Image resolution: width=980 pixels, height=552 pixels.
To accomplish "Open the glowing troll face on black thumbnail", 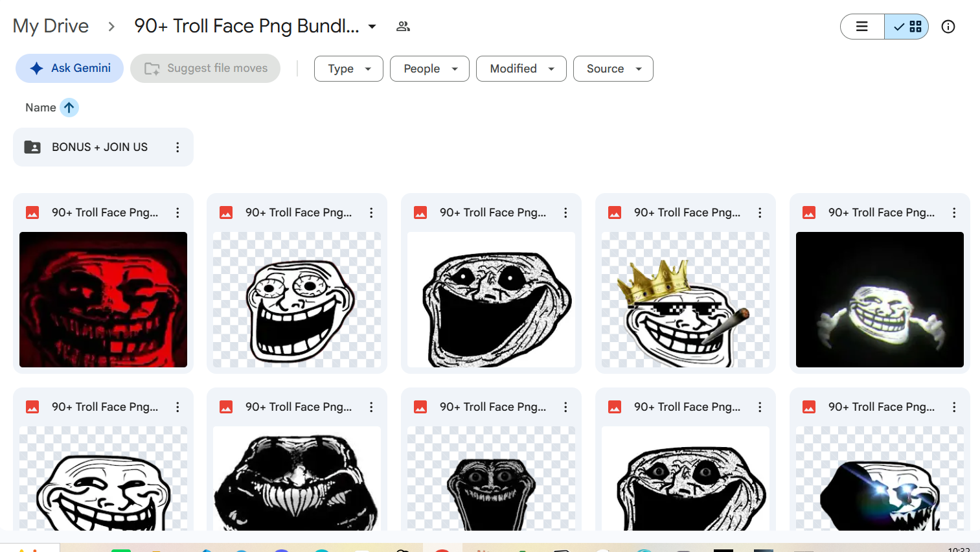I will coord(880,299).
